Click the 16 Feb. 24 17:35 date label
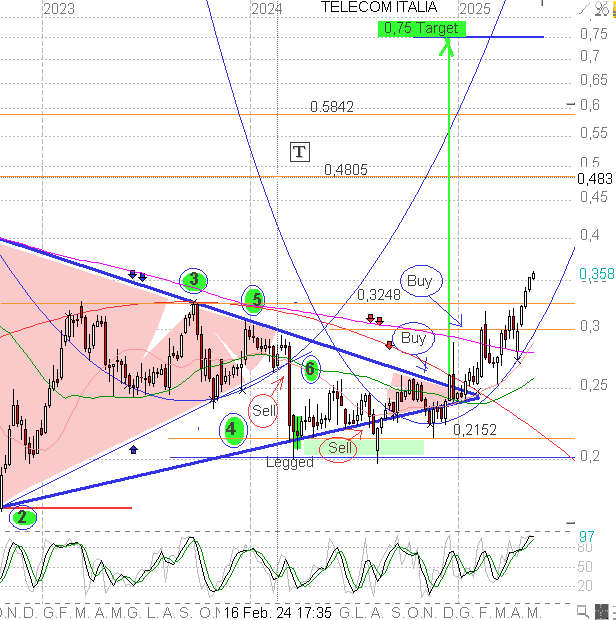 [x=278, y=612]
